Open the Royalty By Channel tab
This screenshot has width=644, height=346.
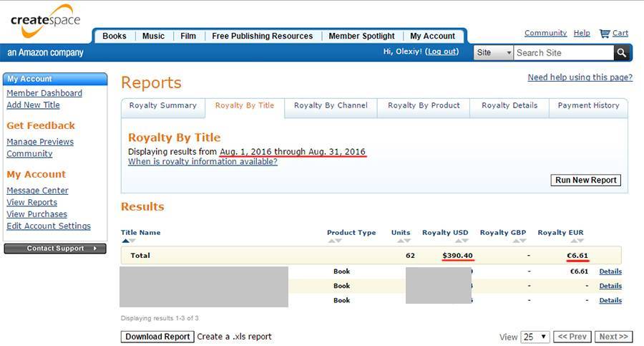pyautogui.click(x=331, y=105)
